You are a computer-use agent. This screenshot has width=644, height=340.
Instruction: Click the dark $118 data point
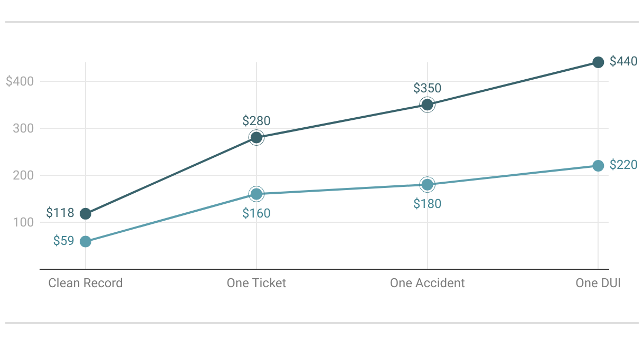(x=86, y=214)
